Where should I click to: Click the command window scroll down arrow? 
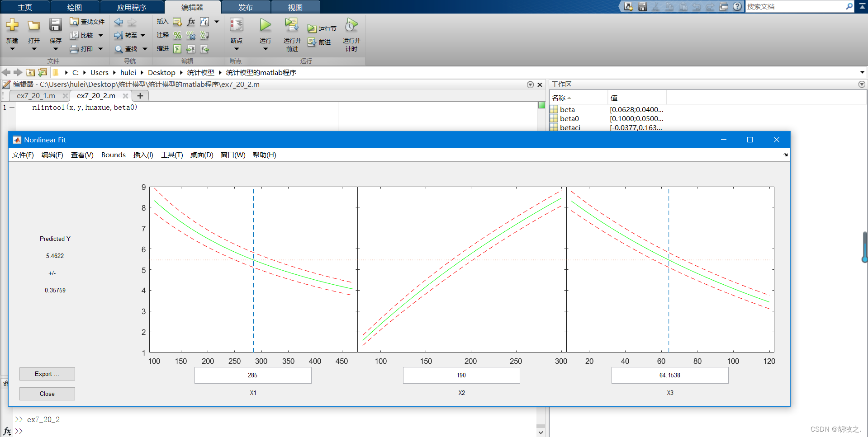point(541,432)
